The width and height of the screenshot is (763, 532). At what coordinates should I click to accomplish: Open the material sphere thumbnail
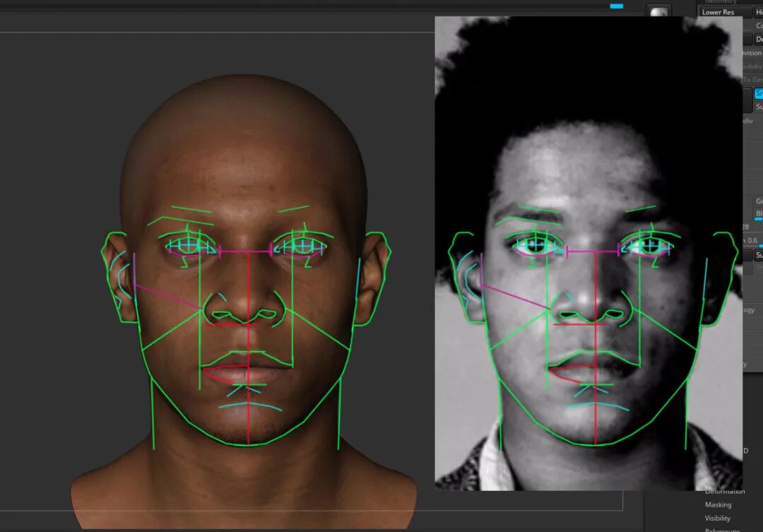click(658, 12)
